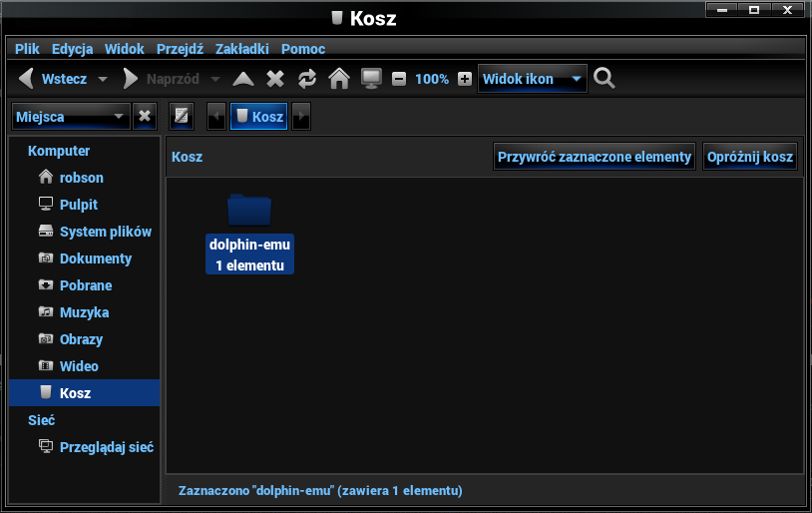Image resolution: width=812 pixels, height=513 pixels.
Task: Select the Kosz path bar button
Action: [x=259, y=116]
